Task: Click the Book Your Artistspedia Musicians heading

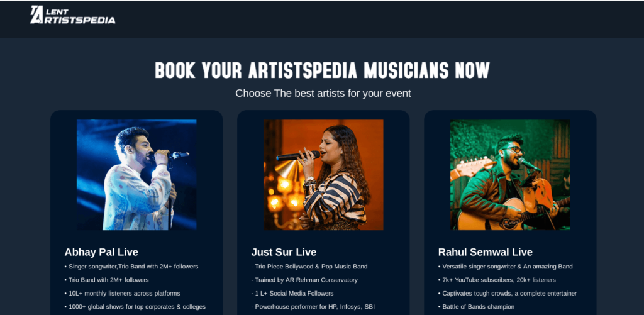Action: click(322, 70)
